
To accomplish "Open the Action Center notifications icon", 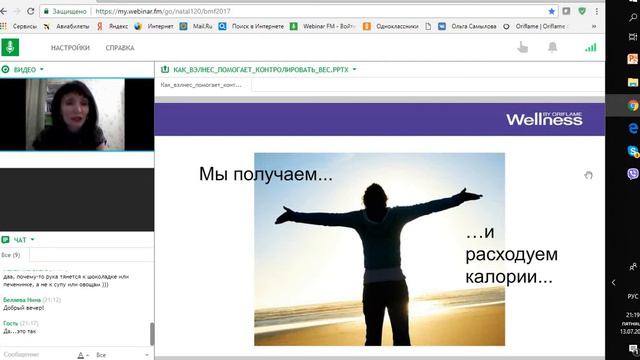I will point(633,349).
